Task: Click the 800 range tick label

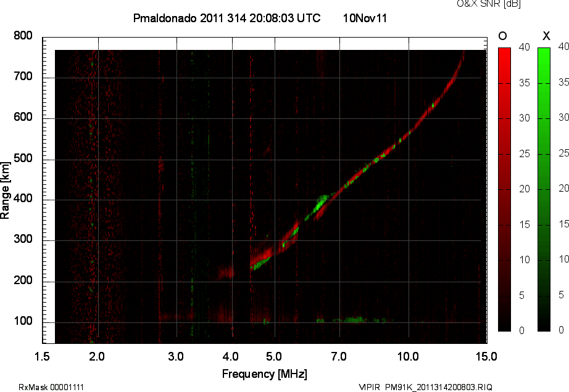Action: click(x=23, y=36)
